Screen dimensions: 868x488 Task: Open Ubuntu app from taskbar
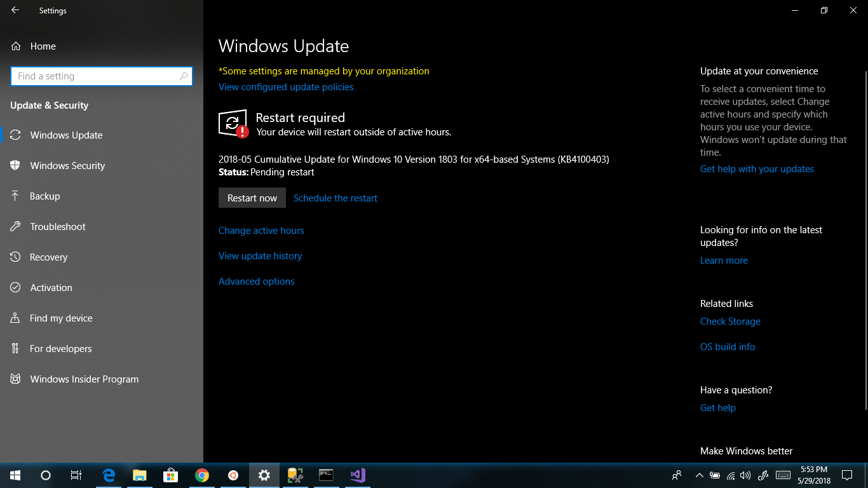(x=233, y=475)
